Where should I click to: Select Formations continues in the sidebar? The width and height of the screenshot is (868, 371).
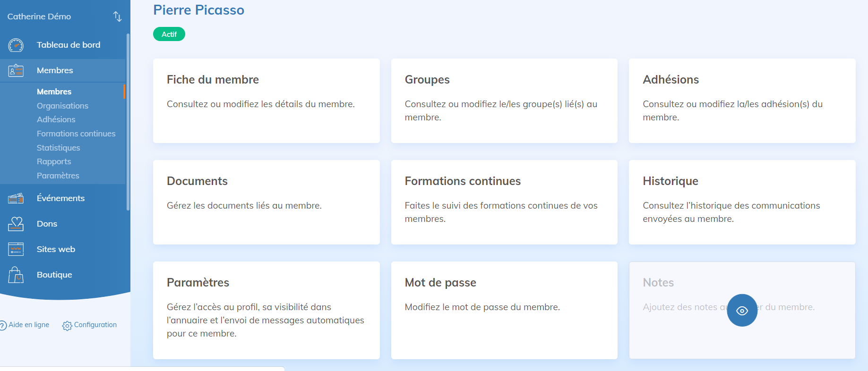tap(76, 134)
